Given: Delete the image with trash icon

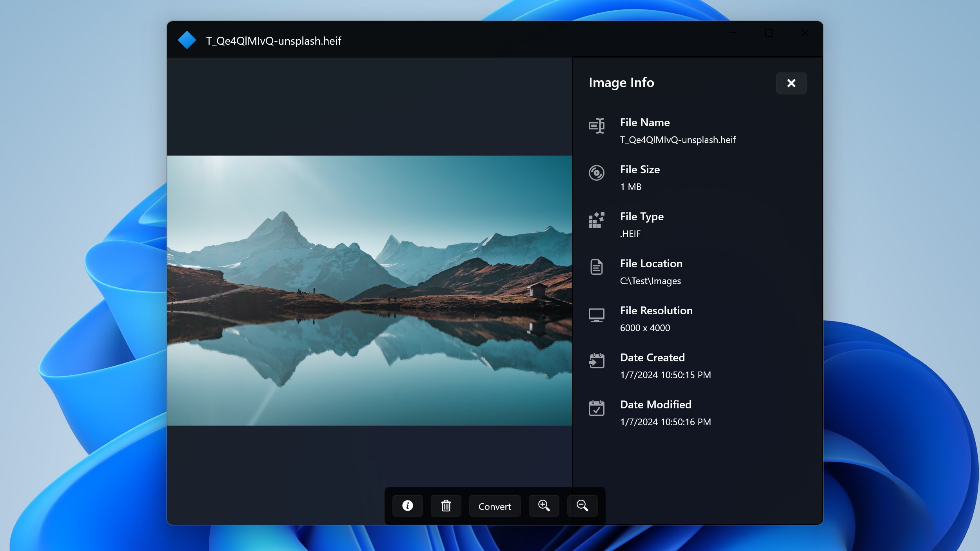Looking at the screenshot, I should click(x=446, y=506).
